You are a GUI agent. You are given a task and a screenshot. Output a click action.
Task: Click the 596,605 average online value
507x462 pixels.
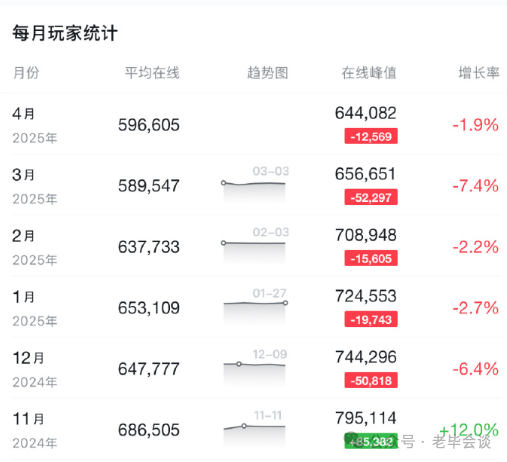(x=149, y=125)
